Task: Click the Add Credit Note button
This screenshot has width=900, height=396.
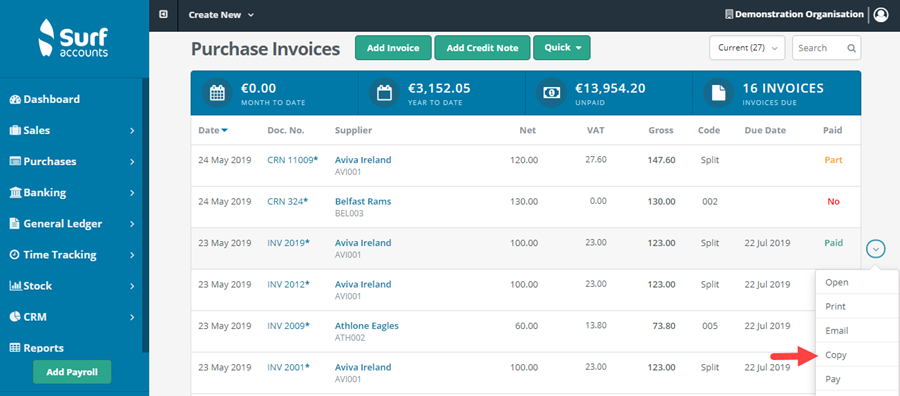Action: pos(482,48)
